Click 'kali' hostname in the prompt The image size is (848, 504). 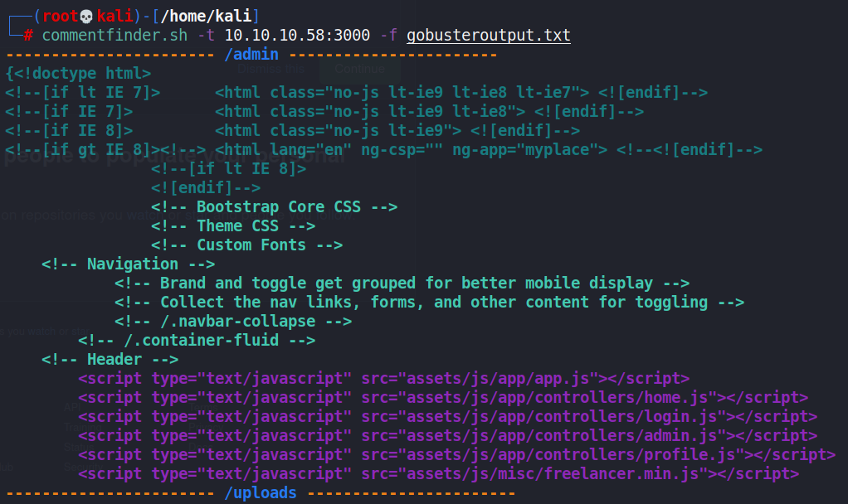(115, 17)
